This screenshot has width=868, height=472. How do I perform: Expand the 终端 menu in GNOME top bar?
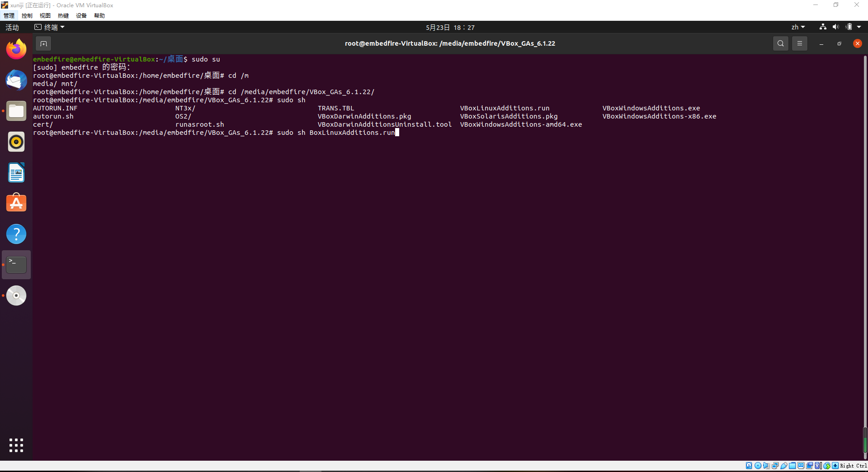click(x=50, y=27)
